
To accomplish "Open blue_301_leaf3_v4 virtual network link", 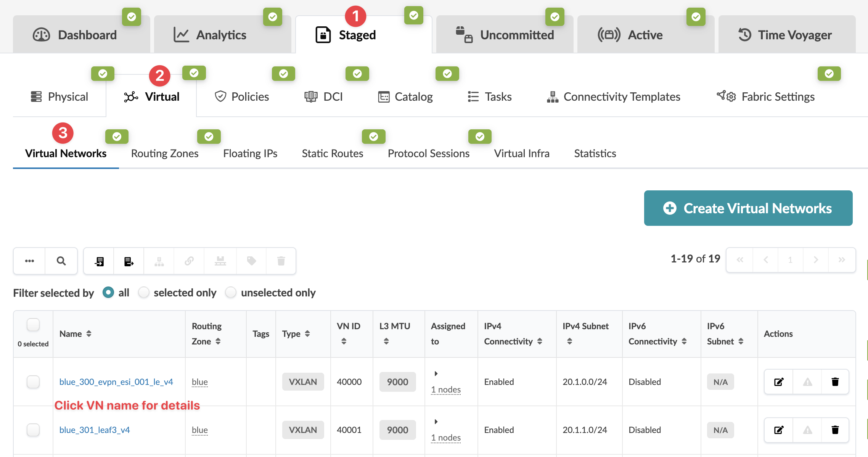I will [x=95, y=430].
